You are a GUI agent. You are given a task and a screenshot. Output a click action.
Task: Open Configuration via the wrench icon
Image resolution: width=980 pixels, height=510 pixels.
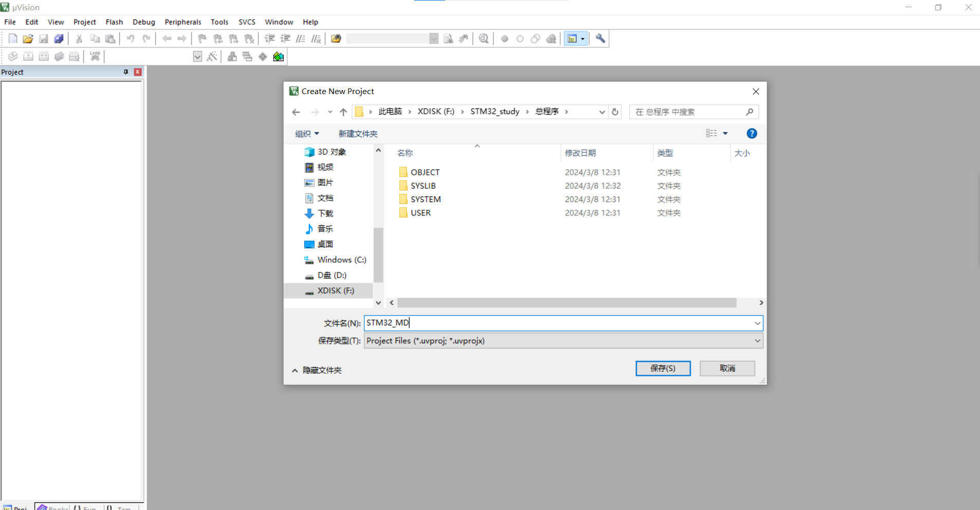(600, 39)
